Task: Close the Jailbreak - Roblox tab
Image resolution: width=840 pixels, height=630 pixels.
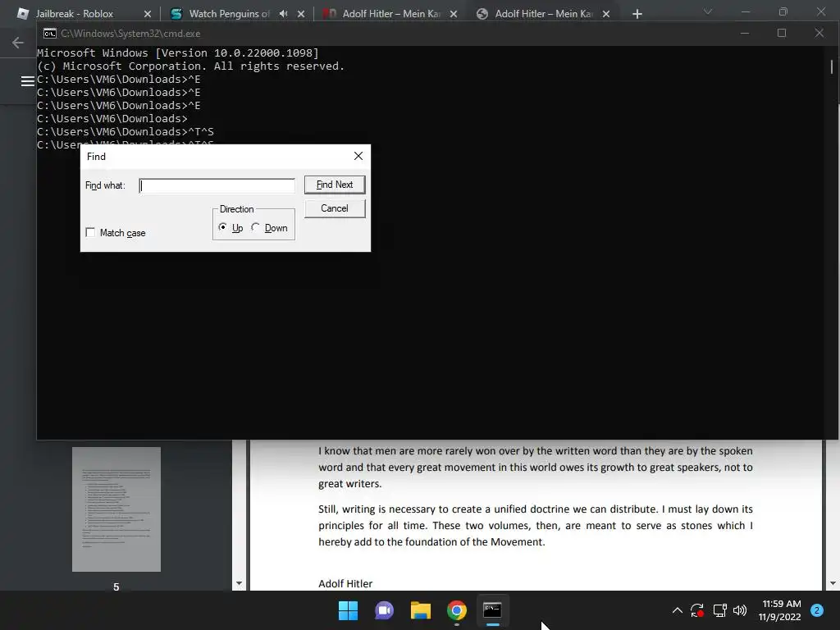Action: (148, 14)
